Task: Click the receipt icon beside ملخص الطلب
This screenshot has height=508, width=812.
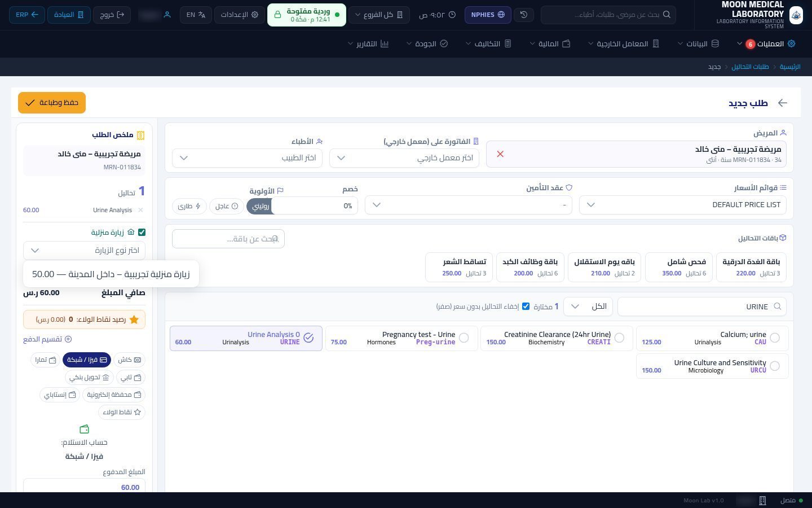Action: tap(140, 135)
